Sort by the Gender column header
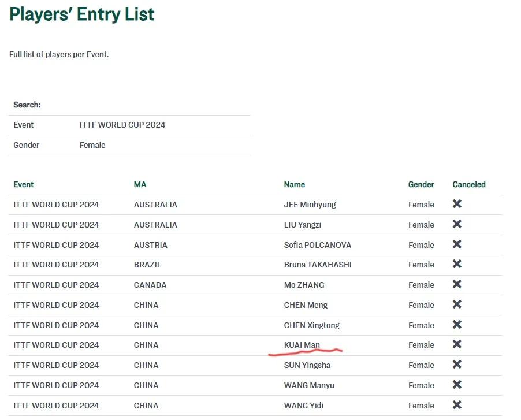 421,184
